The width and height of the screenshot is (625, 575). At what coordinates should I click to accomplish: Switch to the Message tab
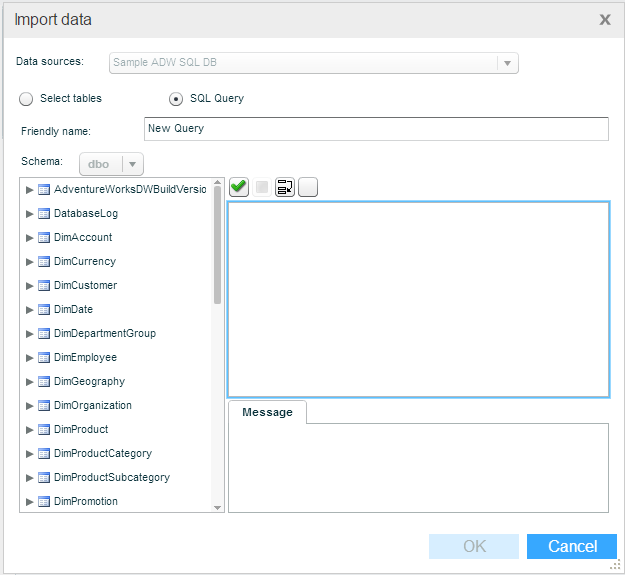point(267,412)
